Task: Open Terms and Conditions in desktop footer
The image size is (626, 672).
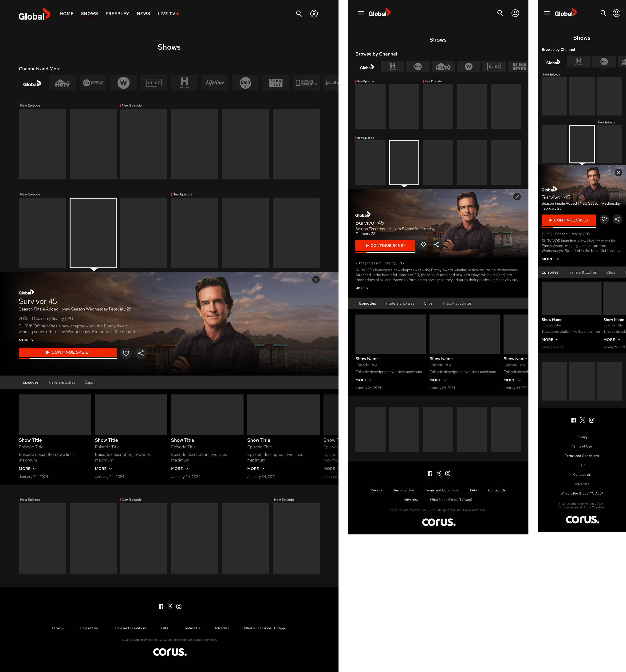Action: [x=130, y=628]
